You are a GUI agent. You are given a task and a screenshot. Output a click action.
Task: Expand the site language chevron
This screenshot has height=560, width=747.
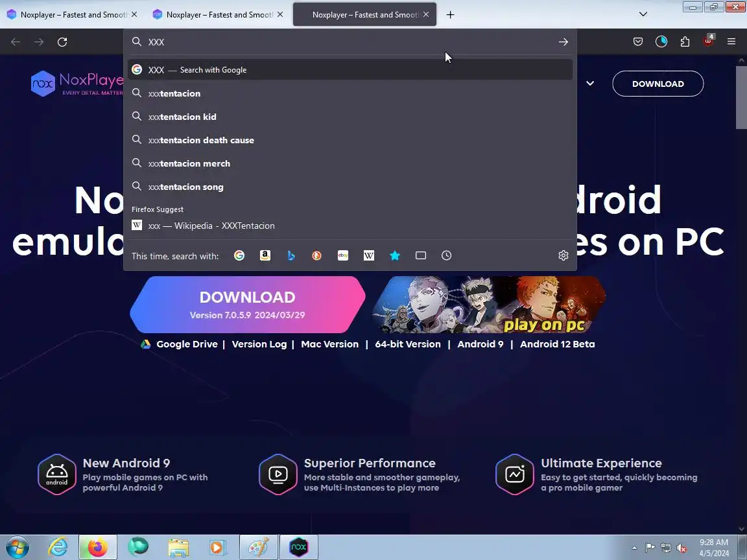(x=590, y=84)
